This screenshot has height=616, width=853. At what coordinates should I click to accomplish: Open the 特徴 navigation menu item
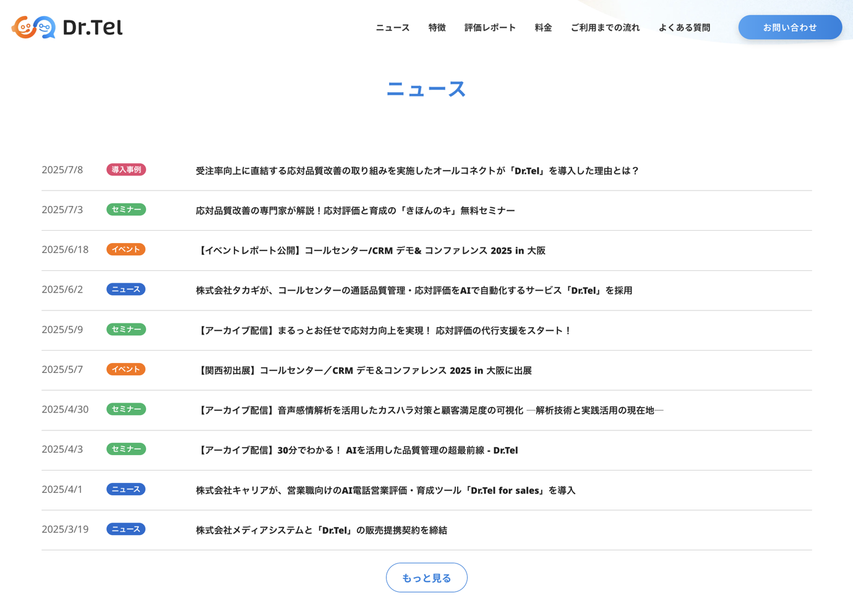point(437,28)
